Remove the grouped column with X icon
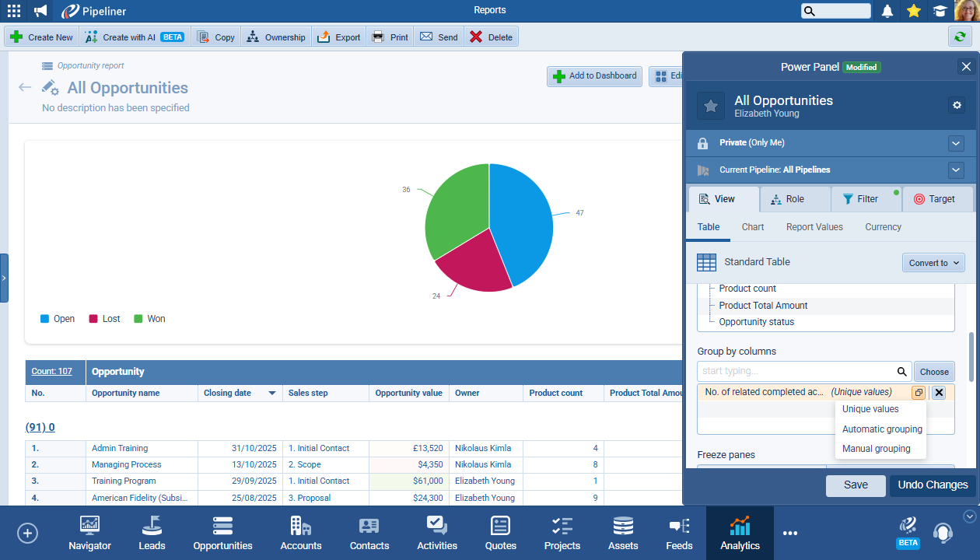 point(939,393)
